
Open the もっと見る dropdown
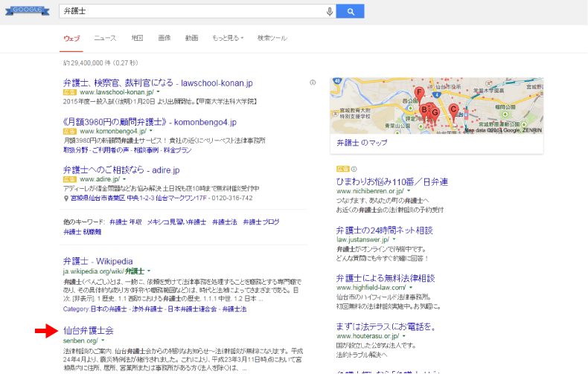tap(228, 38)
